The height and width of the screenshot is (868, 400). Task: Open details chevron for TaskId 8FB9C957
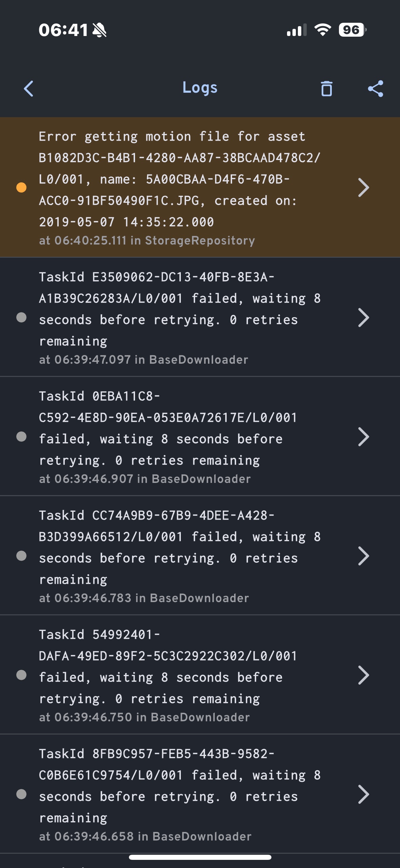click(363, 795)
